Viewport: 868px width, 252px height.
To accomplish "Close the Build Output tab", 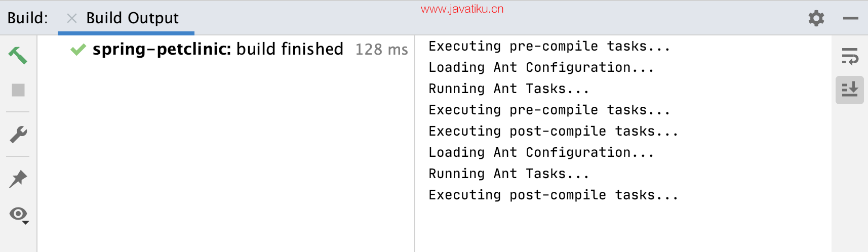I will tap(72, 19).
